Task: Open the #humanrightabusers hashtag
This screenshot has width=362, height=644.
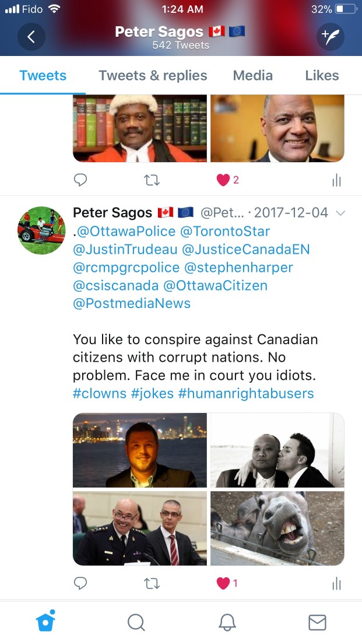Action: (246, 393)
